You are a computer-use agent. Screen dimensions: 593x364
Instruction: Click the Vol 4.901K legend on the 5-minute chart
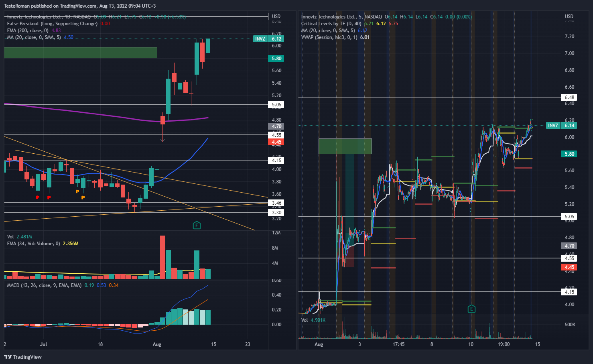[x=313, y=320]
